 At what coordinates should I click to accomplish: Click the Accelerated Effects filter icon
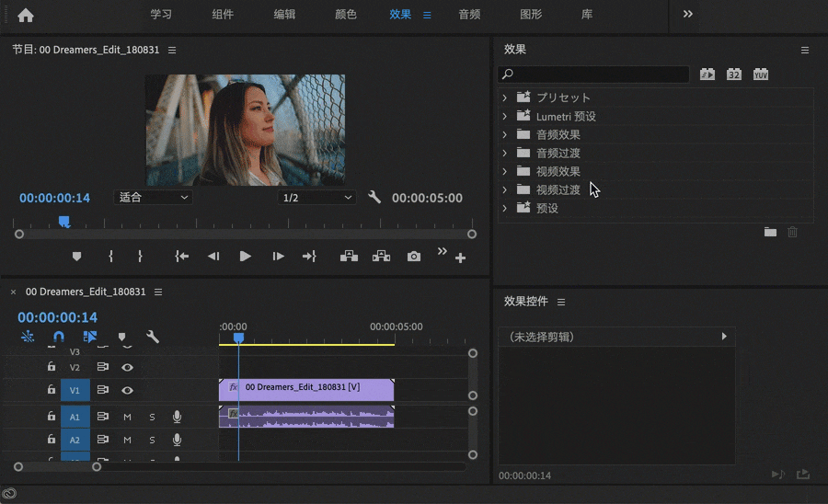pos(707,74)
